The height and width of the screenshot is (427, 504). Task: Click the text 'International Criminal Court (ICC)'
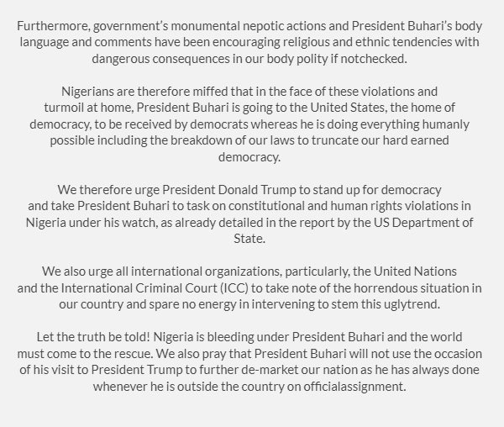point(155,288)
